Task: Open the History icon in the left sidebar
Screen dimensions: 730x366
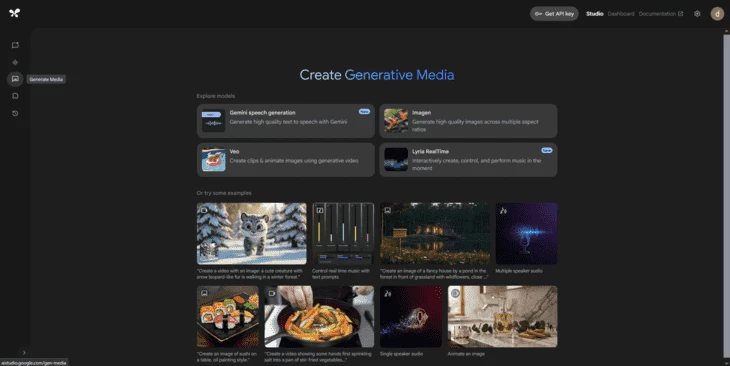Action: click(15, 113)
